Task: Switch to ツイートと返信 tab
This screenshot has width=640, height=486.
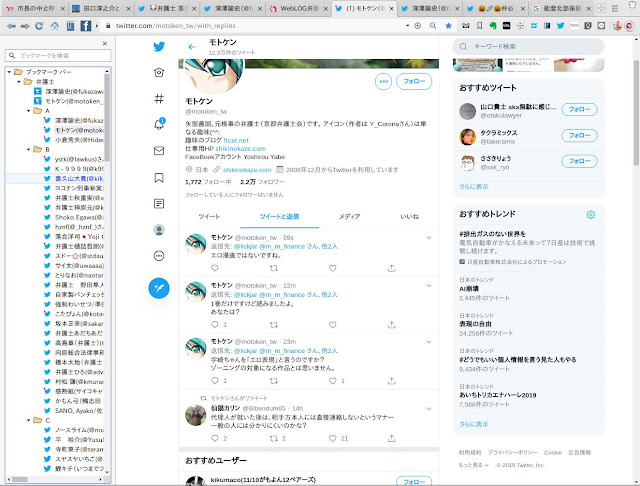Action: coord(279,216)
